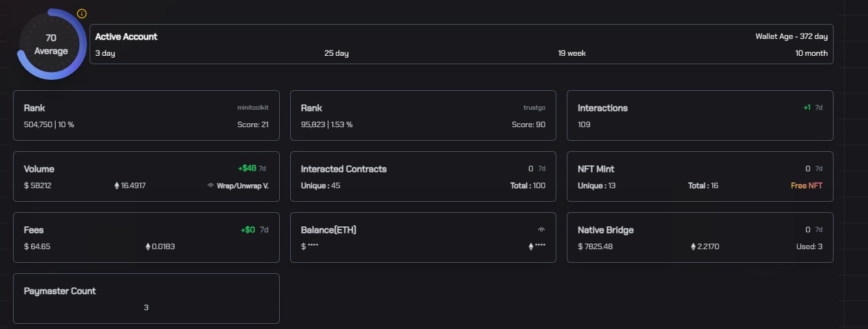868x329 pixels.
Task: Click the minitoolkit rank source label
Action: 253,108
